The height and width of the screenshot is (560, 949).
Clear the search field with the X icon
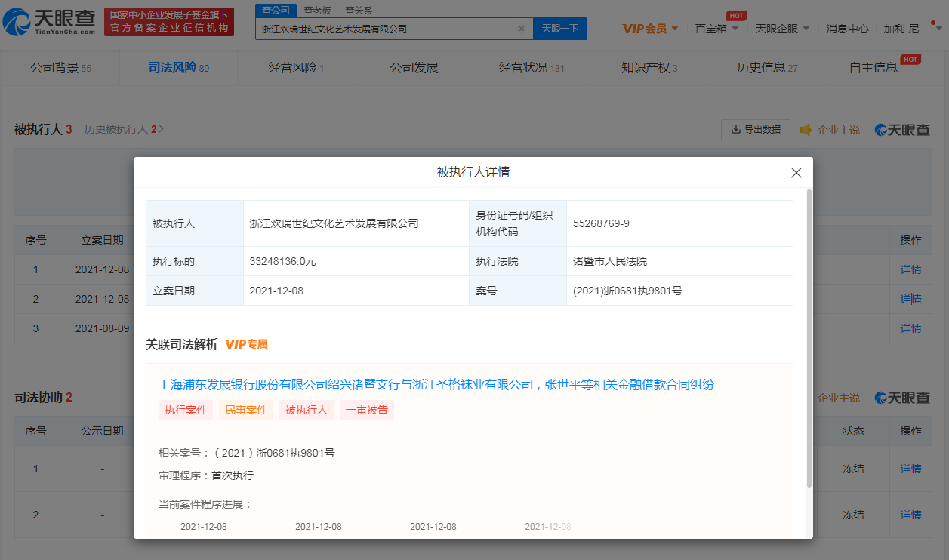(521, 29)
